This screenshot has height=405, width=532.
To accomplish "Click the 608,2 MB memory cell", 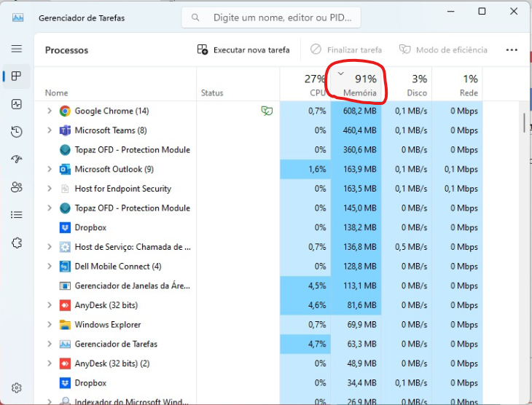I will [x=356, y=111].
